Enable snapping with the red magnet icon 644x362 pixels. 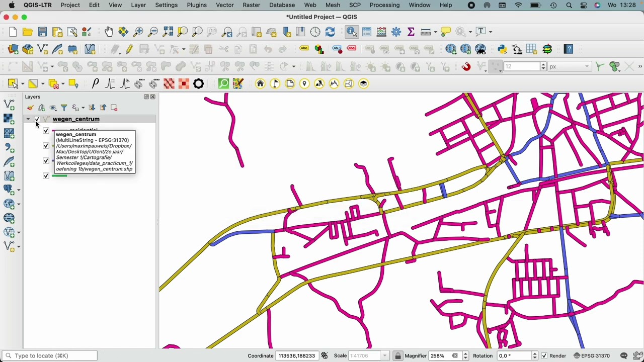pyautogui.click(x=466, y=66)
